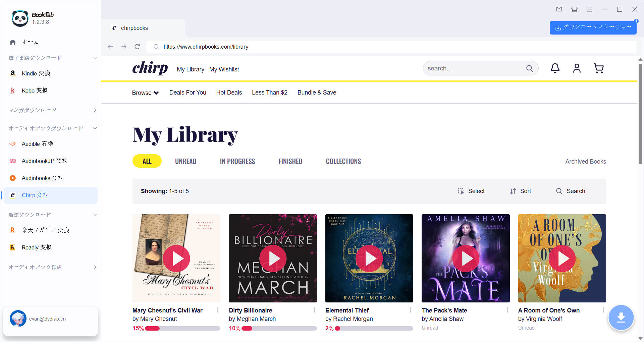Viewport: 644px width, 342px height.
Task: Click the BookFab panda logo
Action: point(20,18)
